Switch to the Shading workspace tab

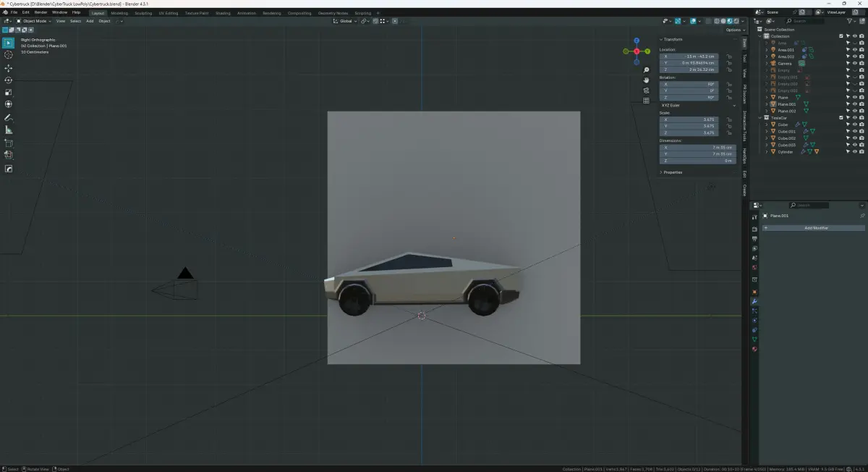[x=223, y=13]
